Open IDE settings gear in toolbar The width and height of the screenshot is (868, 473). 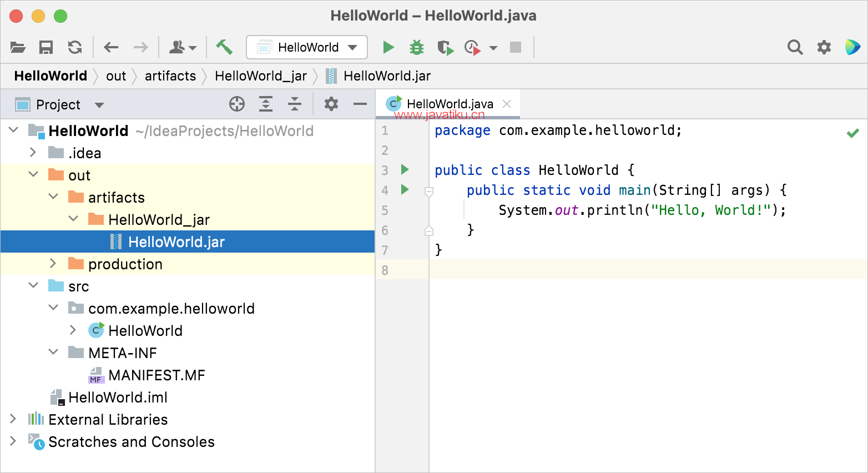pos(824,47)
